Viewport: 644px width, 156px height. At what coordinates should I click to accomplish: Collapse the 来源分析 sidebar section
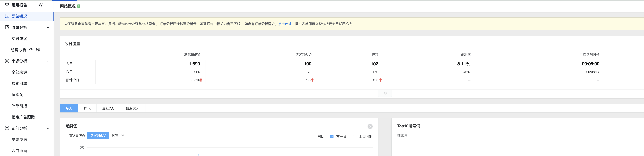click(48, 61)
